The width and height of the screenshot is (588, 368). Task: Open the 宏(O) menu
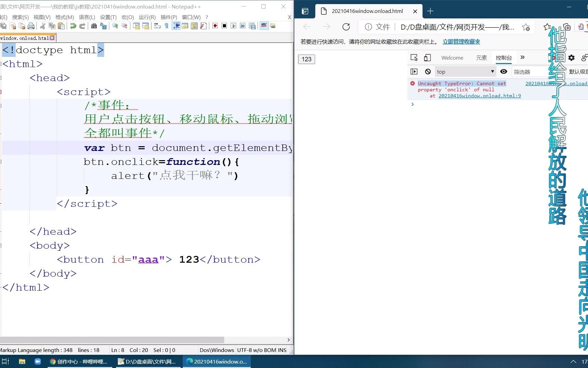(x=128, y=17)
